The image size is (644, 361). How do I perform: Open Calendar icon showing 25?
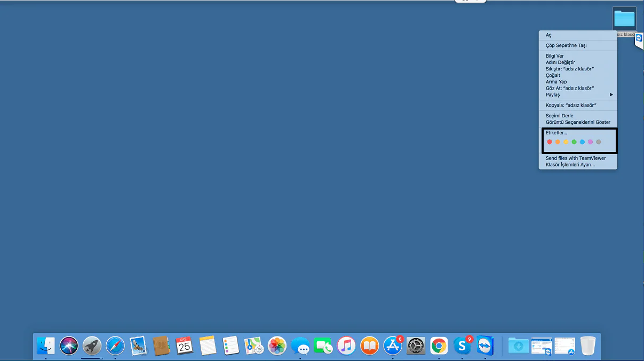(x=184, y=346)
